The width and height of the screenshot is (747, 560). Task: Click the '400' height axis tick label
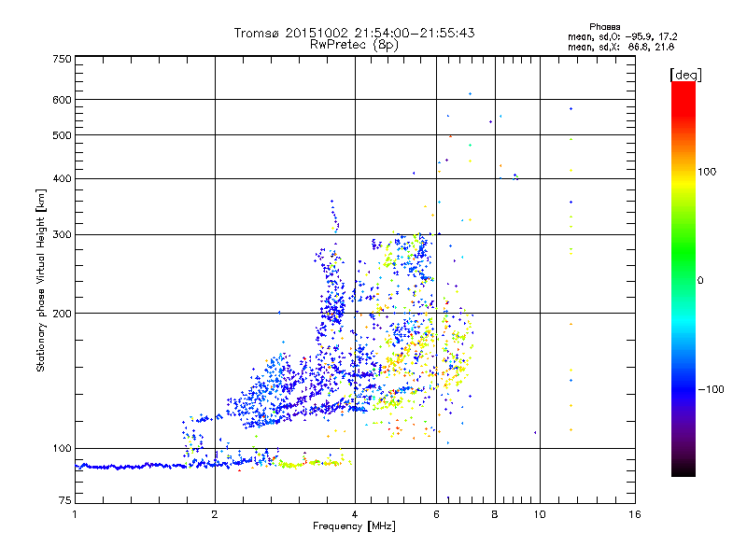click(x=62, y=179)
